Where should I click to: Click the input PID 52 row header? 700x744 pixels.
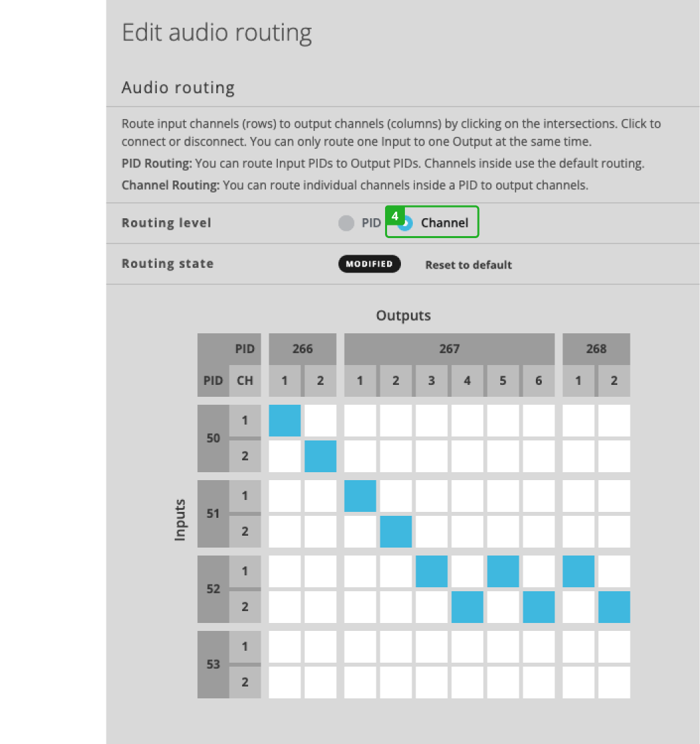[x=212, y=589]
